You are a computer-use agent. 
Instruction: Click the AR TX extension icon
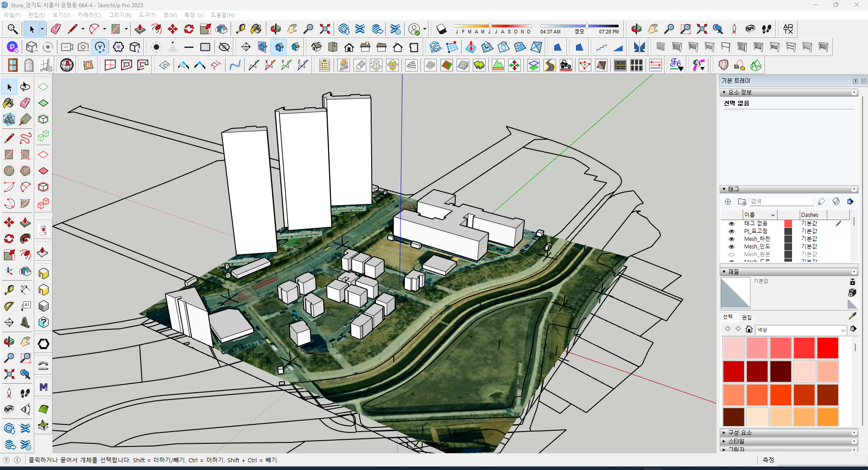pyautogui.click(x=788, y=29)
